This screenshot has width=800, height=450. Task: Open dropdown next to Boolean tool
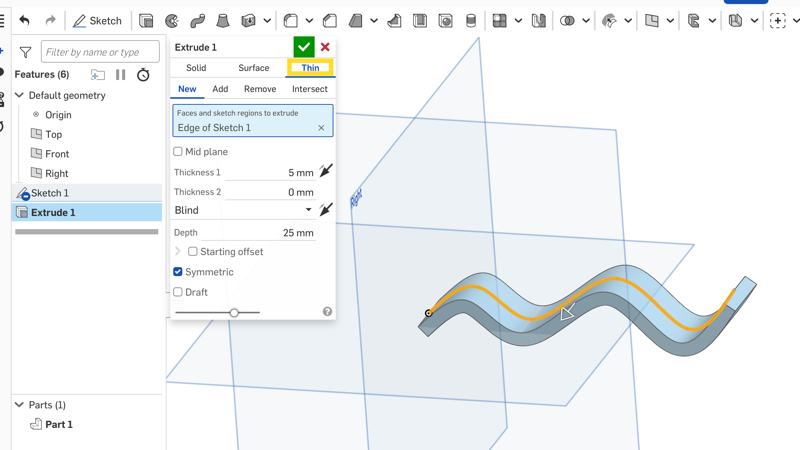(586, 21)
